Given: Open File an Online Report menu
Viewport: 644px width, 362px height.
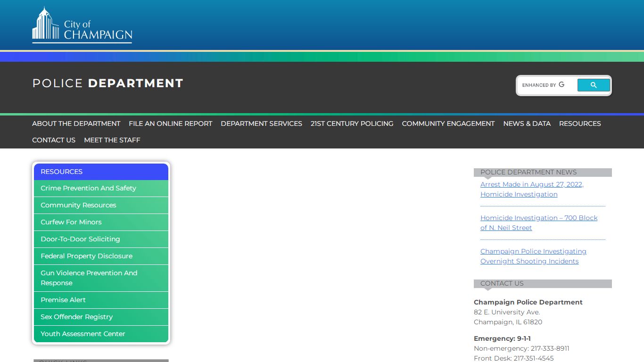Looking at the screenshot, I should pos(171,123).
